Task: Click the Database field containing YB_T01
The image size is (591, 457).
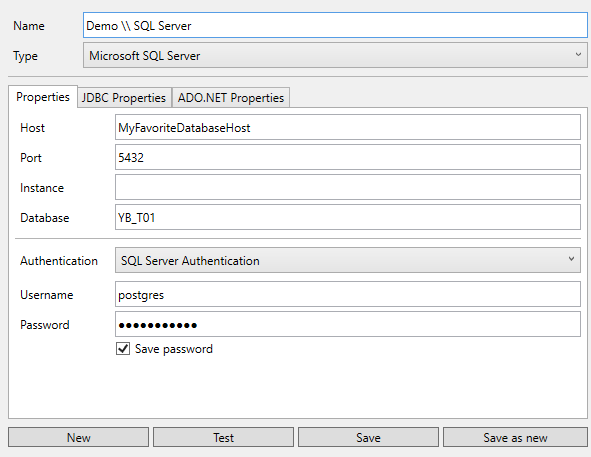Action: tap(348, 217)
